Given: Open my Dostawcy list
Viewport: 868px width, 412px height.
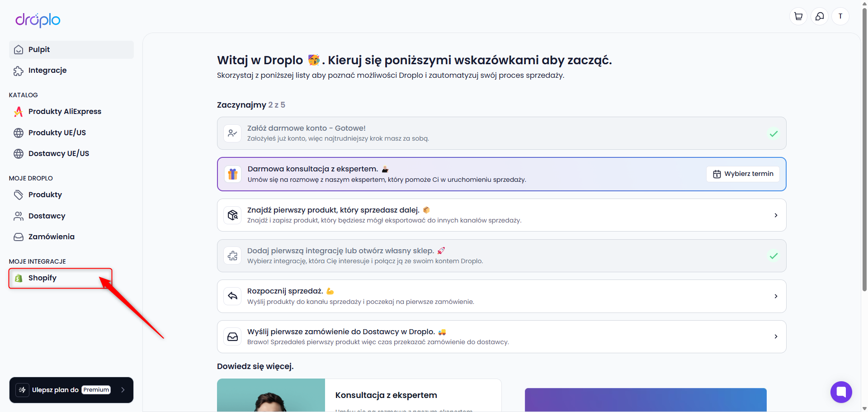Looking at the screenshot, I should 71,216.
